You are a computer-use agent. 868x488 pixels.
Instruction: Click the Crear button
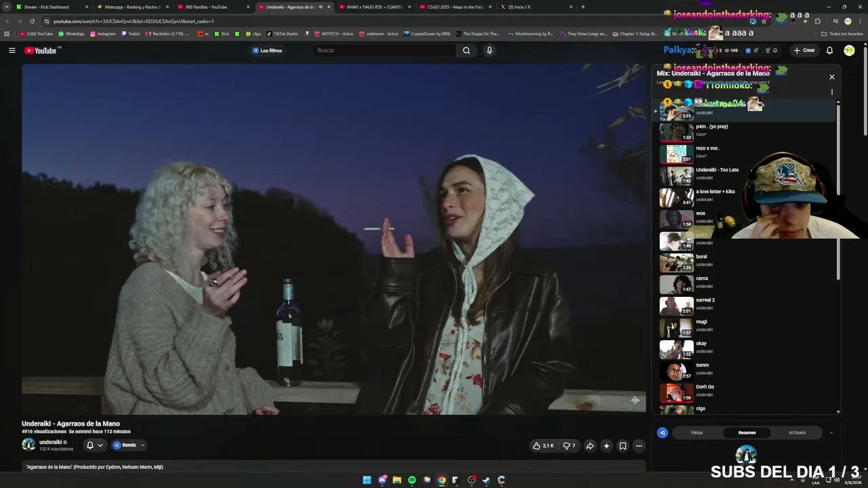pyautogui.click(x=804, y=50)
